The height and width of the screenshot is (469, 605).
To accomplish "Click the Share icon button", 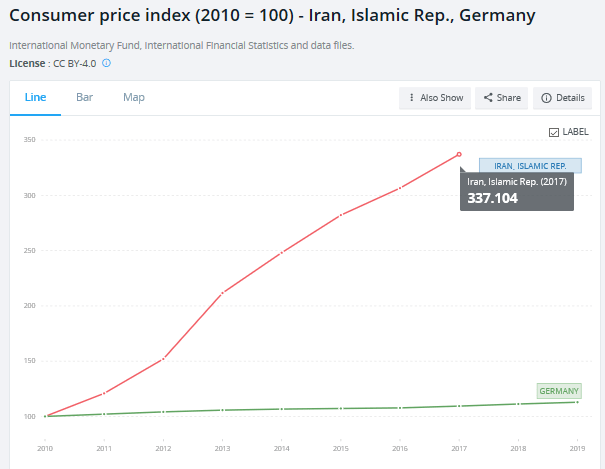I will point(488,98).
